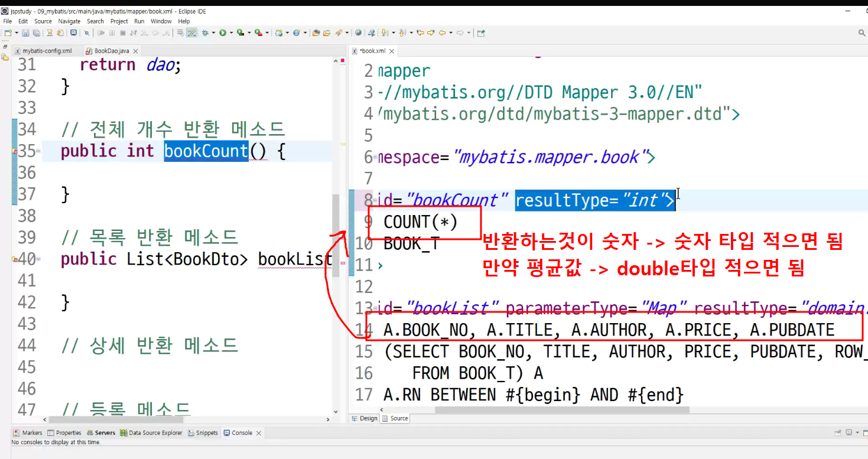Screen dimensions: 868x459
Task: Click the Save All toolbar icon
Action: pos(36,32)
